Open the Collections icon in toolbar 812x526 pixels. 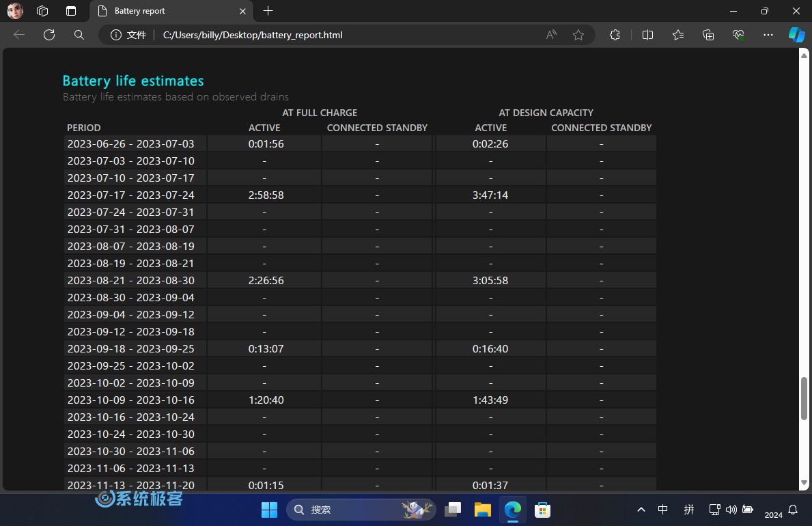(708, 35)
